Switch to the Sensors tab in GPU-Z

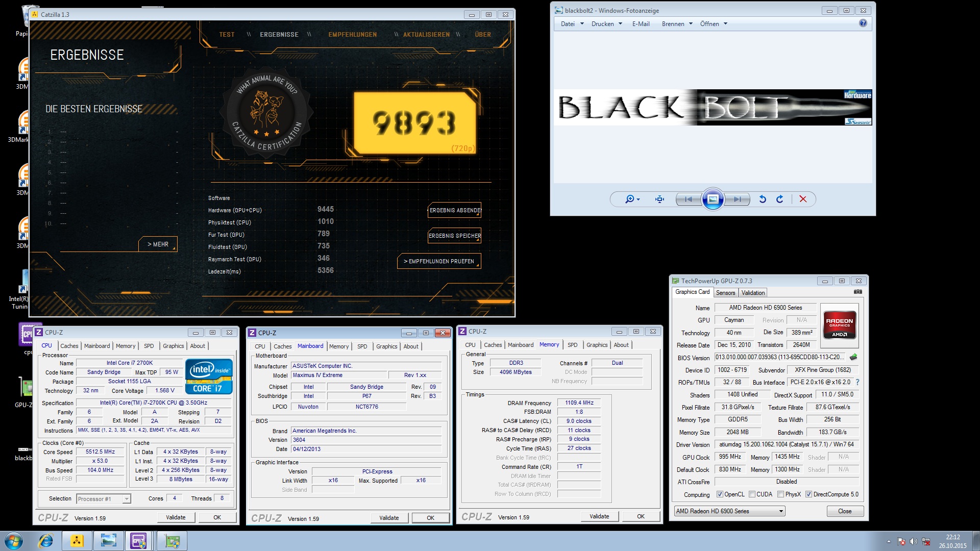click(725, 293)
